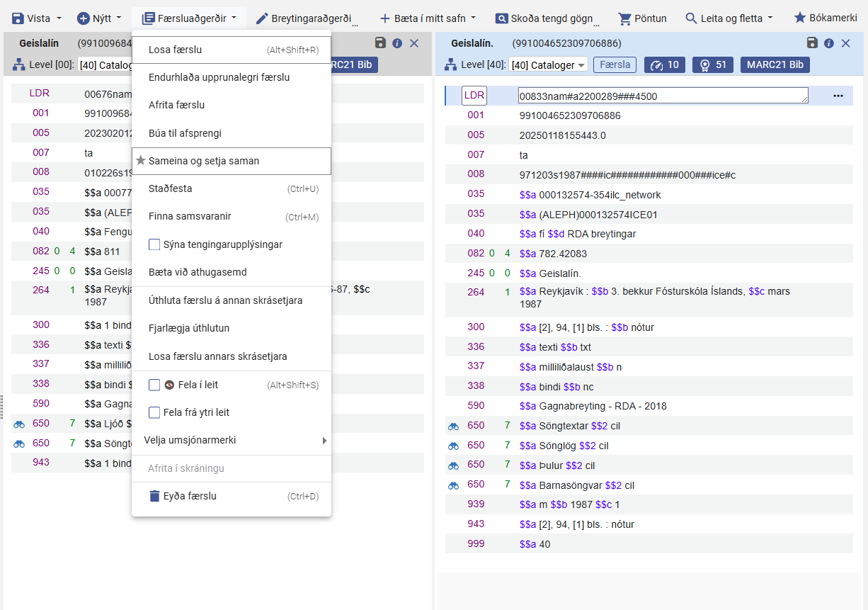Open the Vista dropdown menu
868x610 pixels.
(37, 18)
